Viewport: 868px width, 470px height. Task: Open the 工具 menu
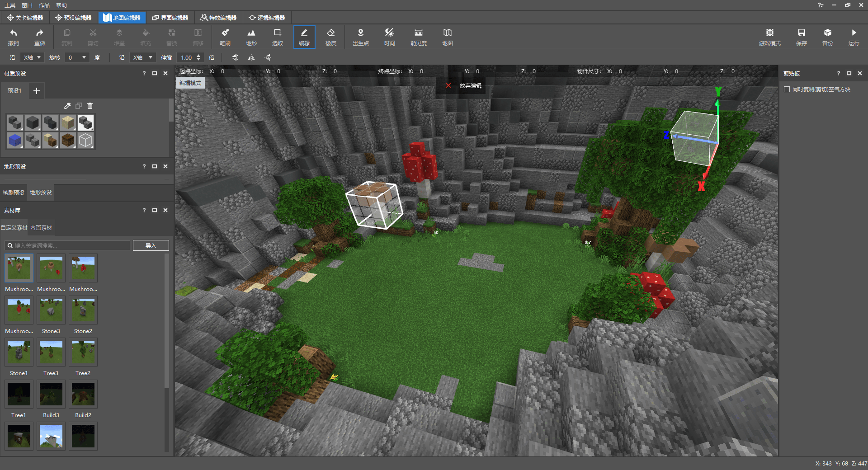pos(9,5)
